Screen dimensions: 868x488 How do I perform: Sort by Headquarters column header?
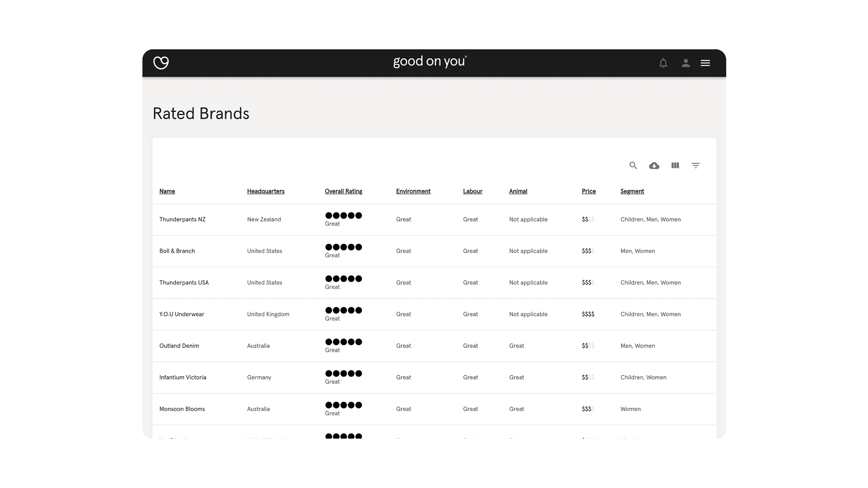(x=266, y=191)
